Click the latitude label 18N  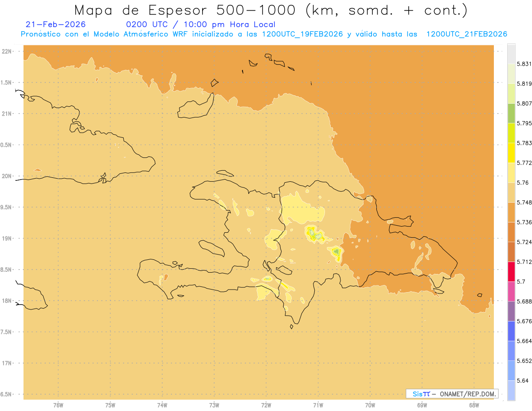(x=7, y=301)
